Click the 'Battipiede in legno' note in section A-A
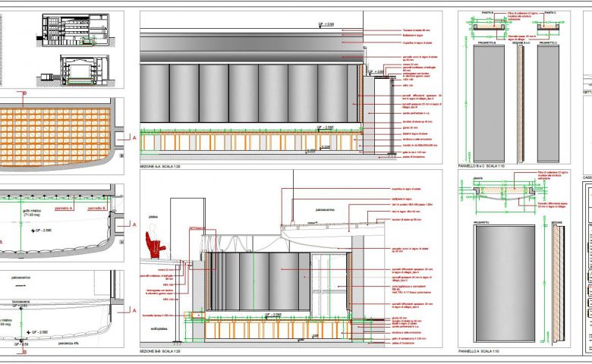 click(413, 36)
